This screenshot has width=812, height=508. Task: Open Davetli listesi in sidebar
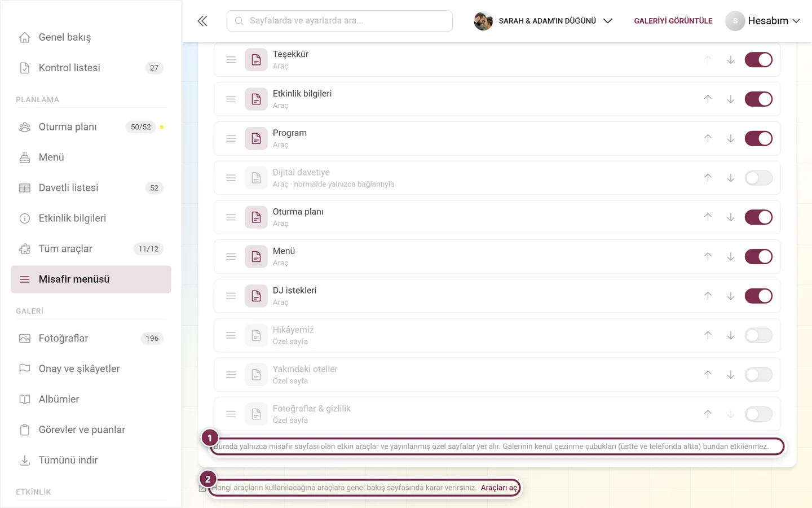pyautogui.click(x=91, y=188)
